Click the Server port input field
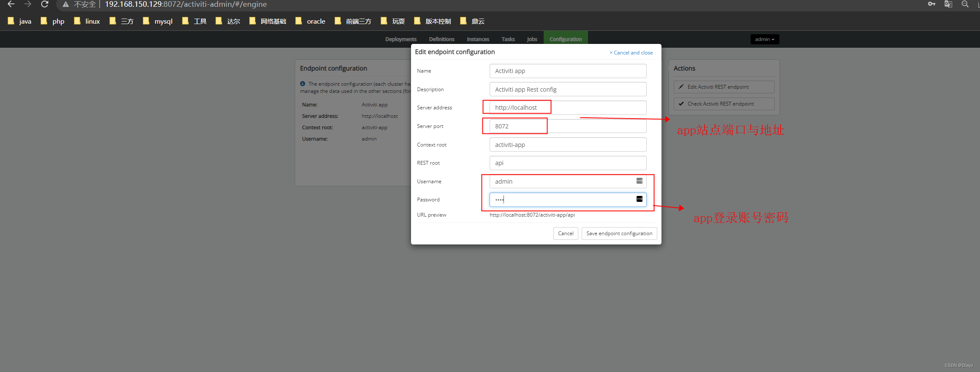Viewport: 980px width, 372px height. [x=568, y=126]
